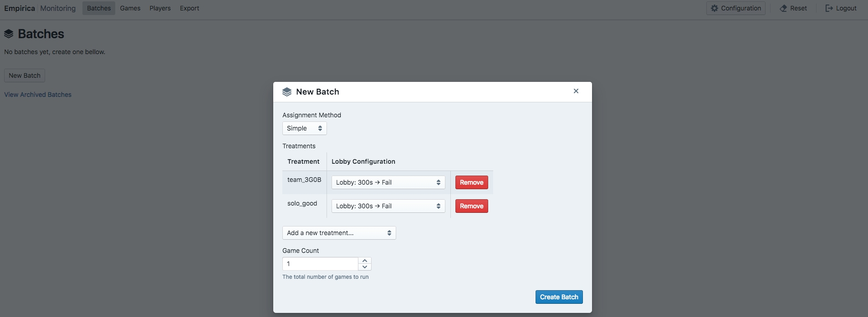Go to the Export tab

click(189, 8)
